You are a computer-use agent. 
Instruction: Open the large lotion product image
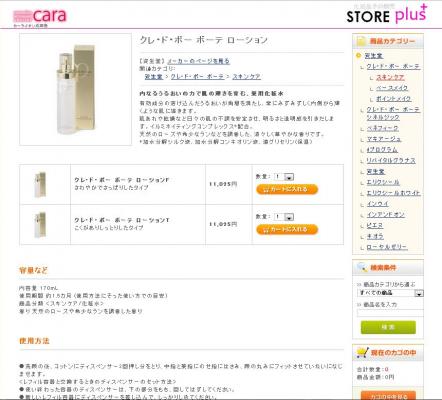[76, 89]
